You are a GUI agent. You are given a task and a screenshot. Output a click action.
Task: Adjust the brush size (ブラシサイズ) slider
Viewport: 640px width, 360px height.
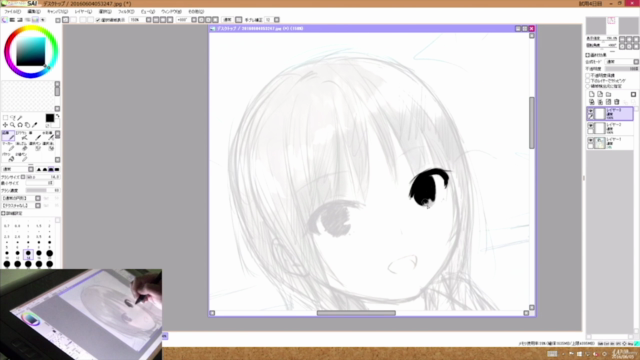(x=43, y=177)
